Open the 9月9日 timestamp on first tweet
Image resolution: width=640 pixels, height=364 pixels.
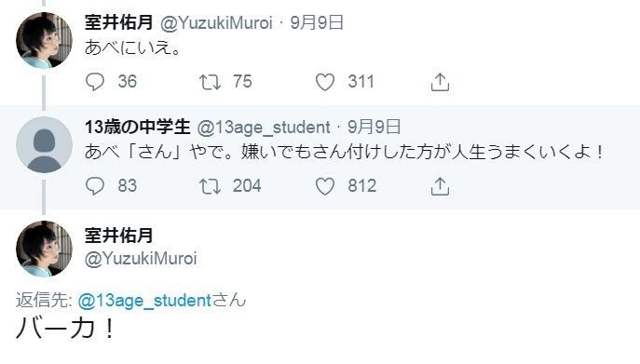pos(317,22)
